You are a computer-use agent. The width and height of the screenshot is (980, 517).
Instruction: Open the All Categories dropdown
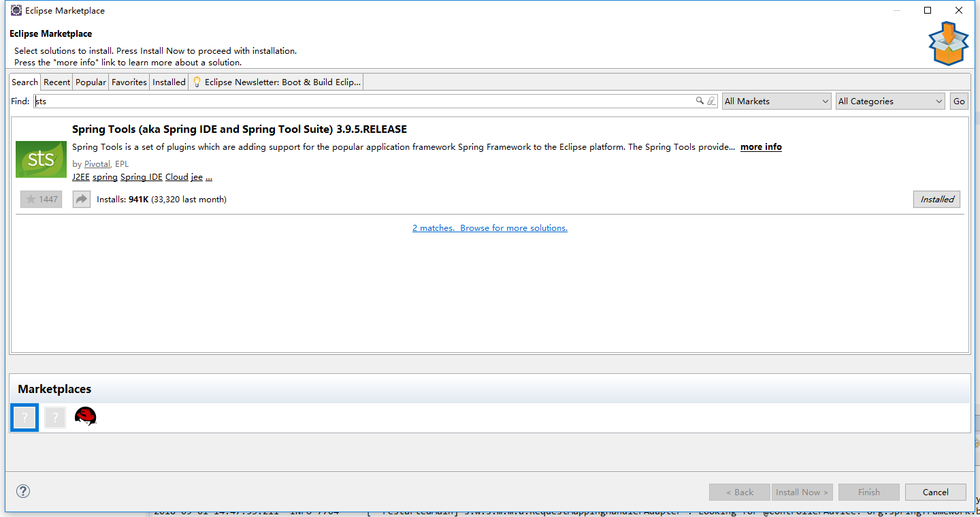pyautogui.click(x=890, y=101)
